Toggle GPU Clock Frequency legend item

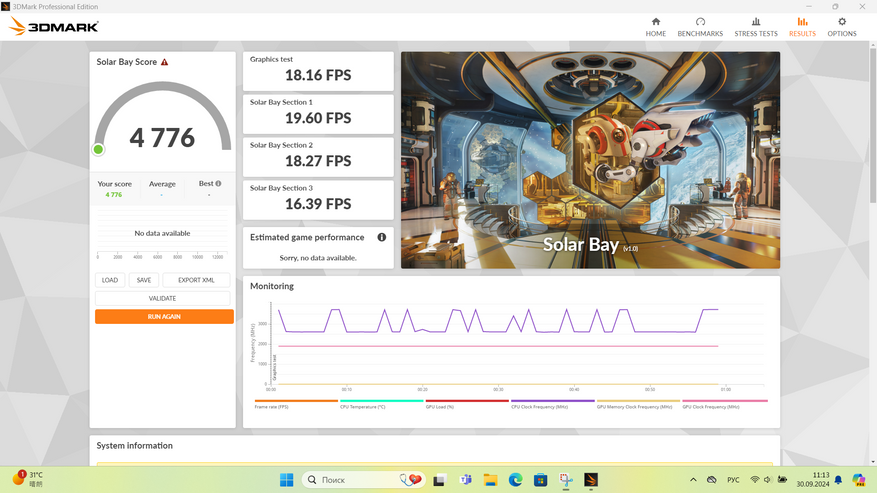point(725,404)
